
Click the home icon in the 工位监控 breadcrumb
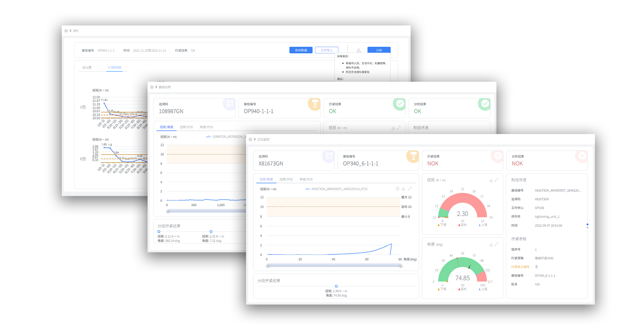pos(250,139)
